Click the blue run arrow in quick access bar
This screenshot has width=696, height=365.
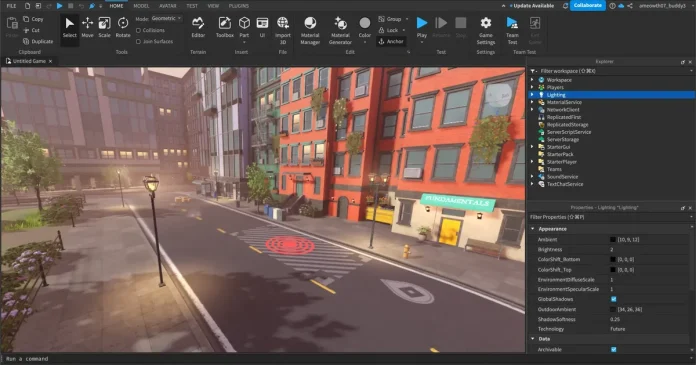59,6
